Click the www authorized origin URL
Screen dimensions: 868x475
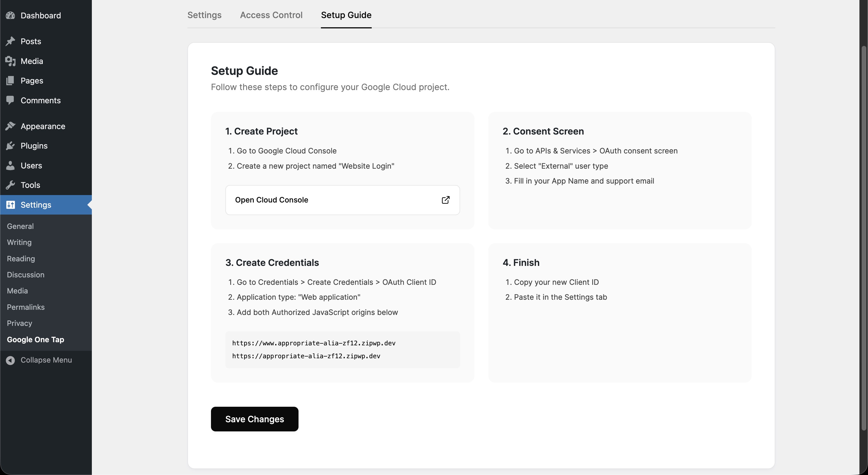coord(313,343)
